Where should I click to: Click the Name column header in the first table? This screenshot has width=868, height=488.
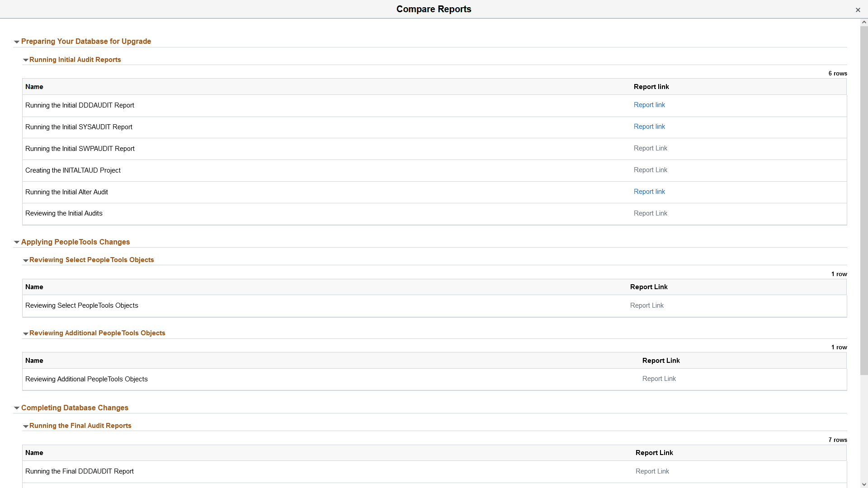(x=34, y=86)
